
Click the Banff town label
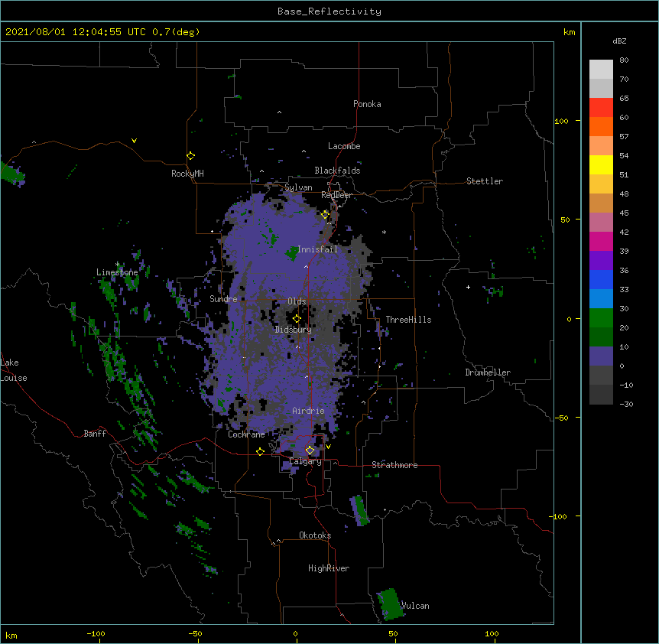coord(95,434)
